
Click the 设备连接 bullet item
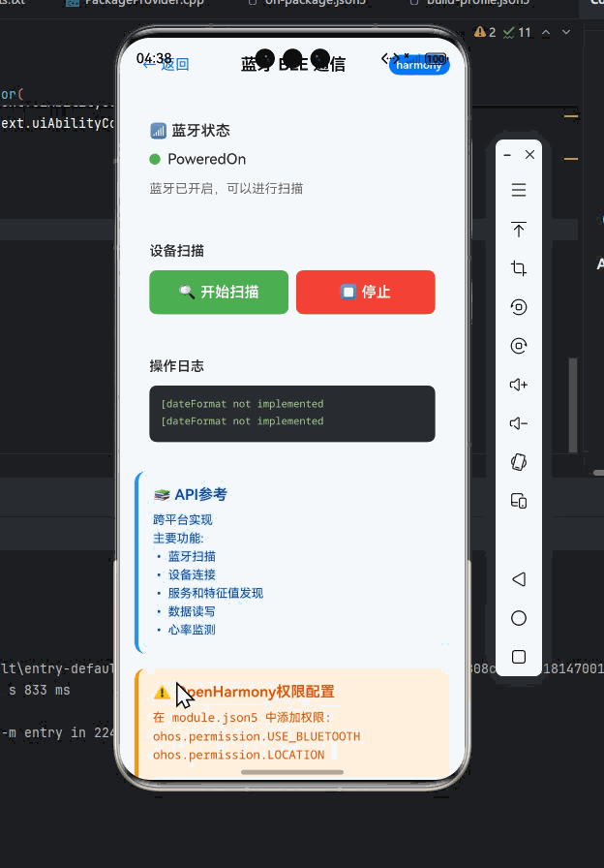tap(192, 574)
